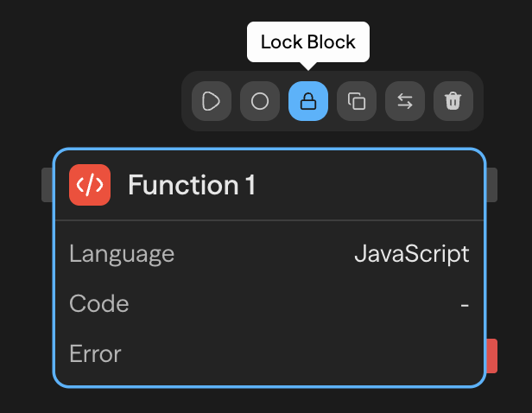Image resolution: width=532 pixels, height=413 pixels.
Task: Click the gray input handle on block's left
Action: pyautogui.click(x=47, y=185)
